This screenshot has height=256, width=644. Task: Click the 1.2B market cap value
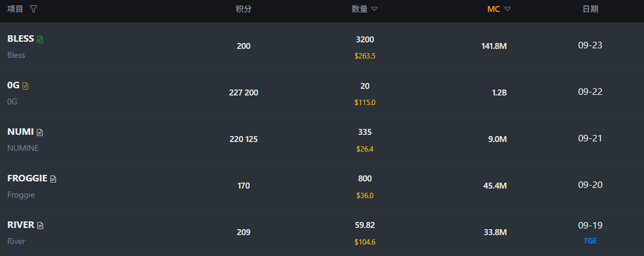tap(499, 92)
